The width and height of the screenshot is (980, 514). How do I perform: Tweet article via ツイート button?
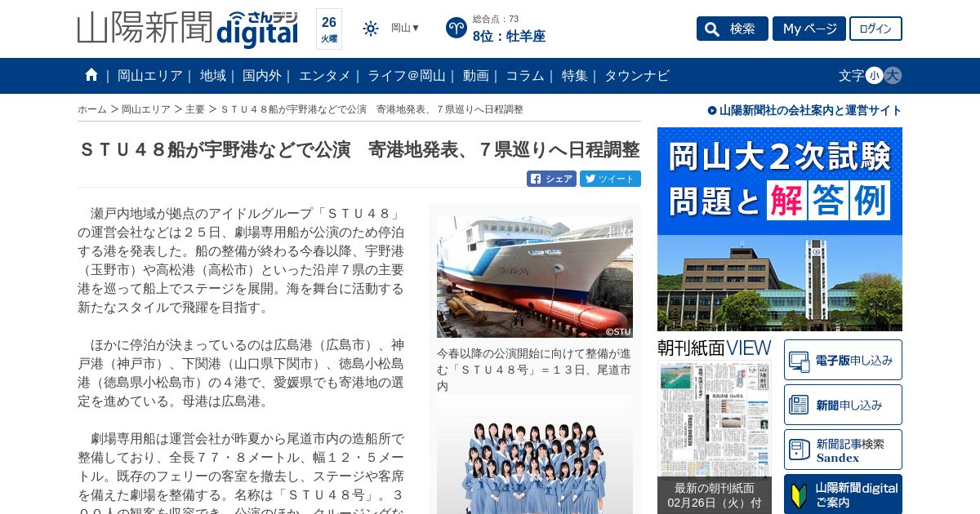pyautogui.click(x=610, y=179)
